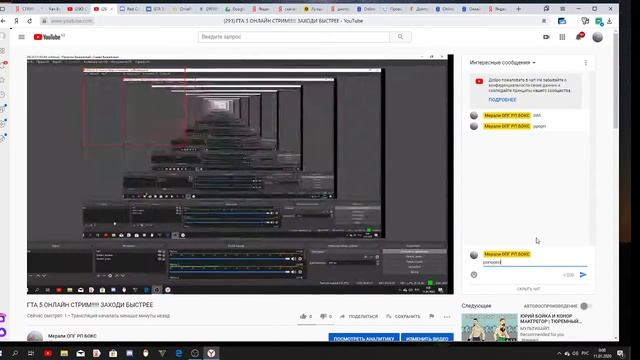This screenshot has width=640, height=360.
Task: Expand the three-dot more actions menu under the video
Action: [x=447, y=316]
